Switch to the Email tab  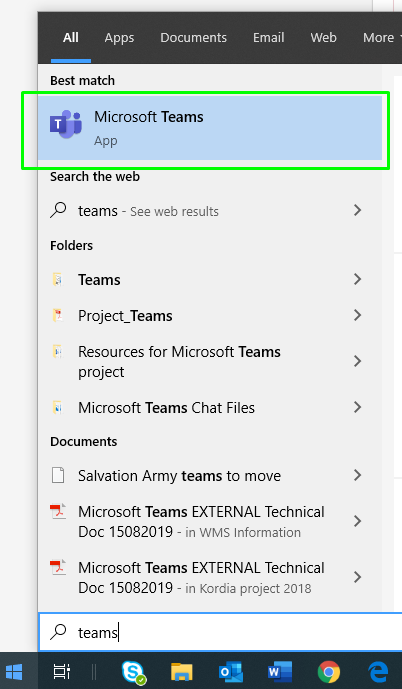click(x=268, y=37)
